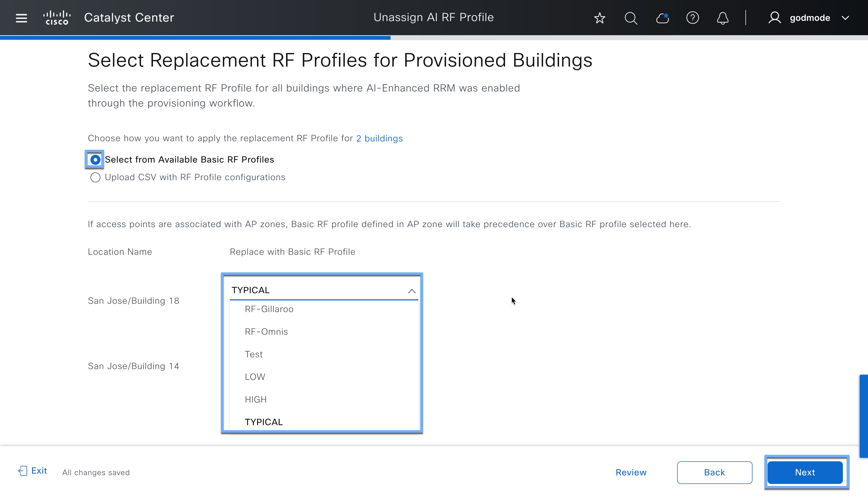868x499 pixels.
Task: Open the help menu
Action: tap(692, 18)
